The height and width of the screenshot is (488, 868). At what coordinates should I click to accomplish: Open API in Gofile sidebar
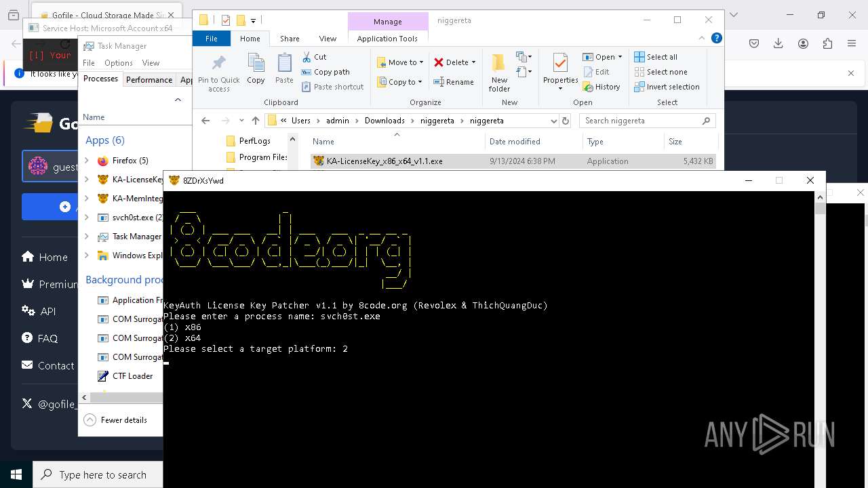pos(39,311)
